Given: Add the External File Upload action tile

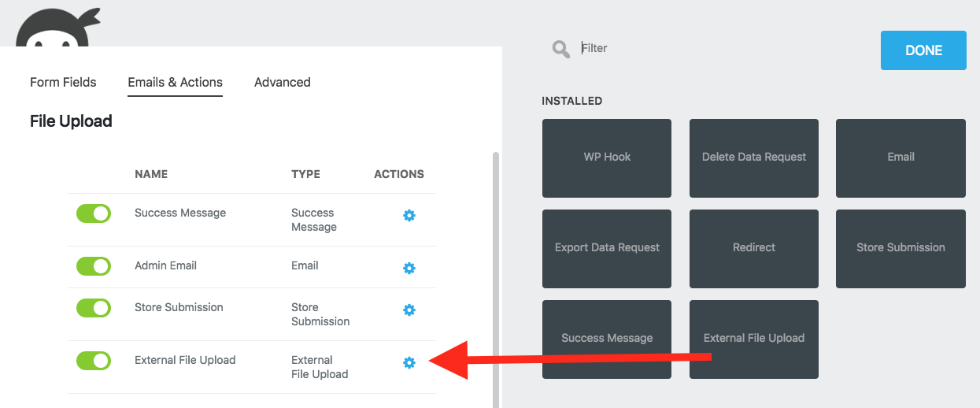Looking at the screenshot, I should coord(754,339).
